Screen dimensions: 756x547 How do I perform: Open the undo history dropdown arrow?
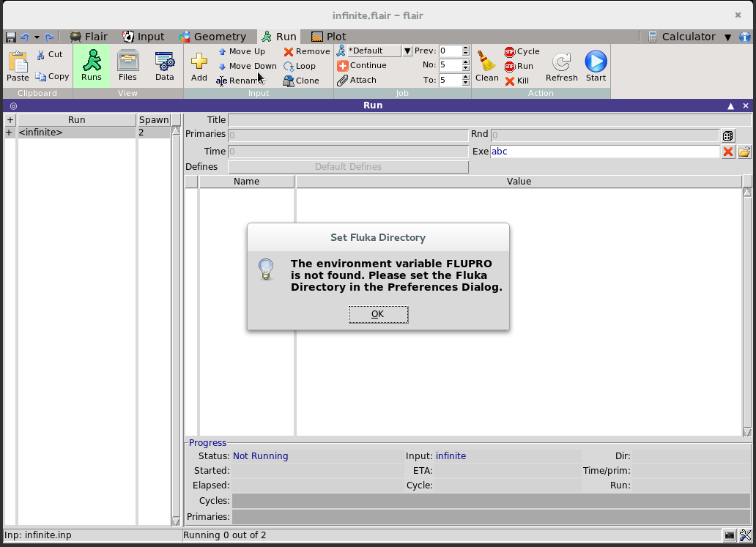click(37, 37)
